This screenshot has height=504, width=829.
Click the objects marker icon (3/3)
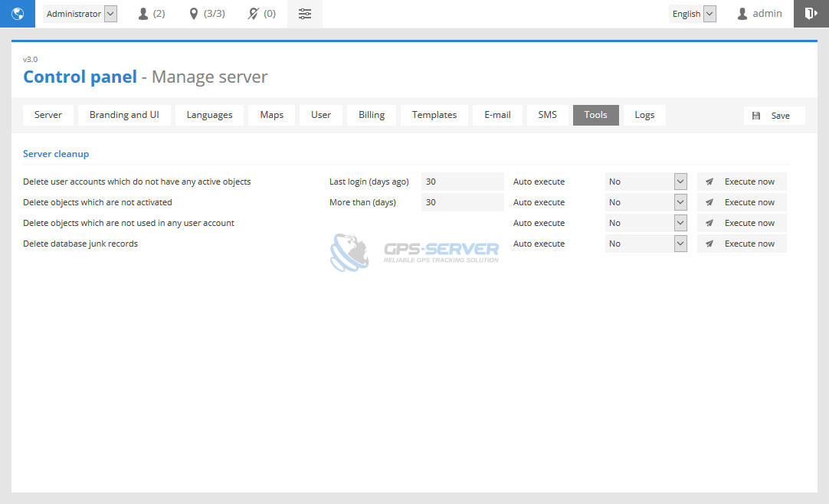coord(206,14)
